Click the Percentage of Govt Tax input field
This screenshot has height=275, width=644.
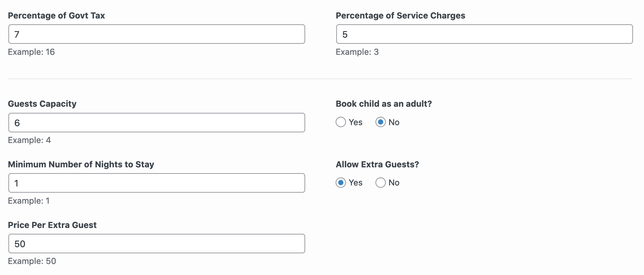tap(156, 34)
